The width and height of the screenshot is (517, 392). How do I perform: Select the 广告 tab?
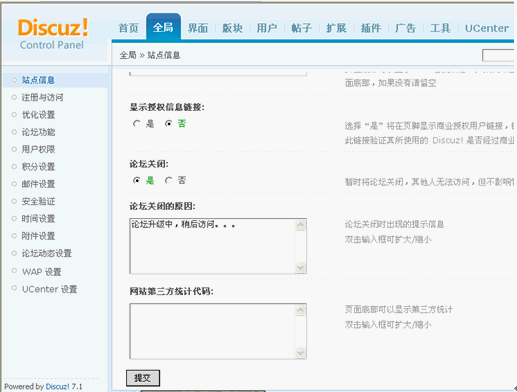point(405,28)
